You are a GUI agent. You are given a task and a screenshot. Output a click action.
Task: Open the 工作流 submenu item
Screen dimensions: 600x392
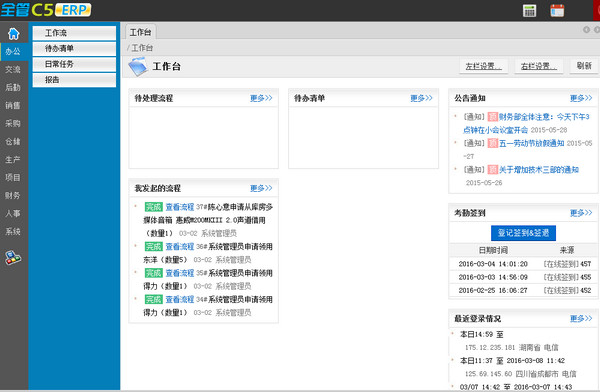coord(74,33)
